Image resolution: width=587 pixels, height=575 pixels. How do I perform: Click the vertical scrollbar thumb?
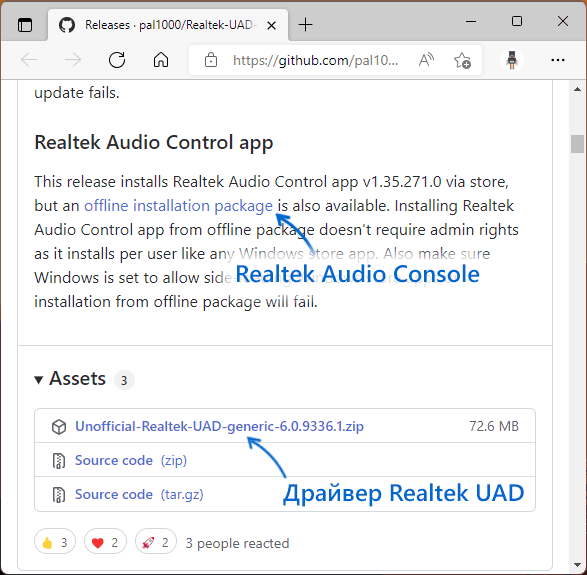tap(577, 144)
